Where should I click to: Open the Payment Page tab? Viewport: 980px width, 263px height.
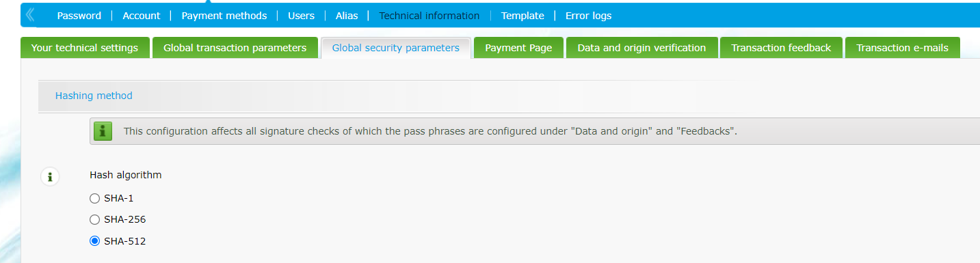click(x=518, y=48)
